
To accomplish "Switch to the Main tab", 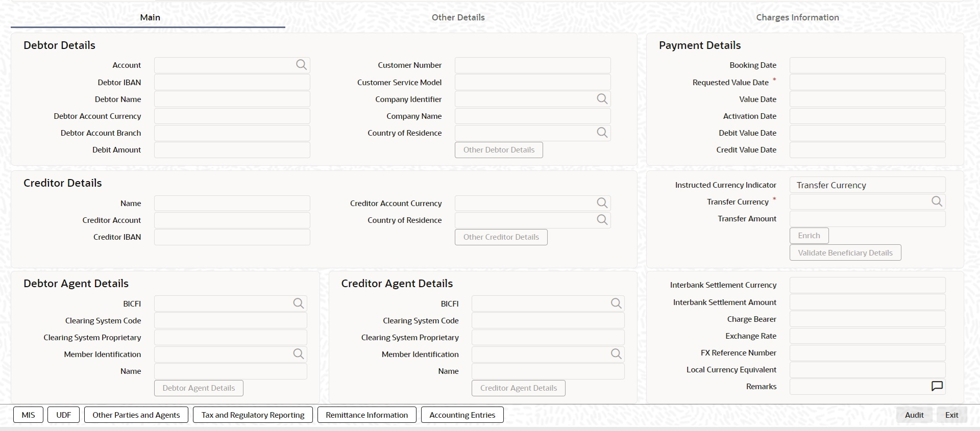I will [x=150, y=17].
